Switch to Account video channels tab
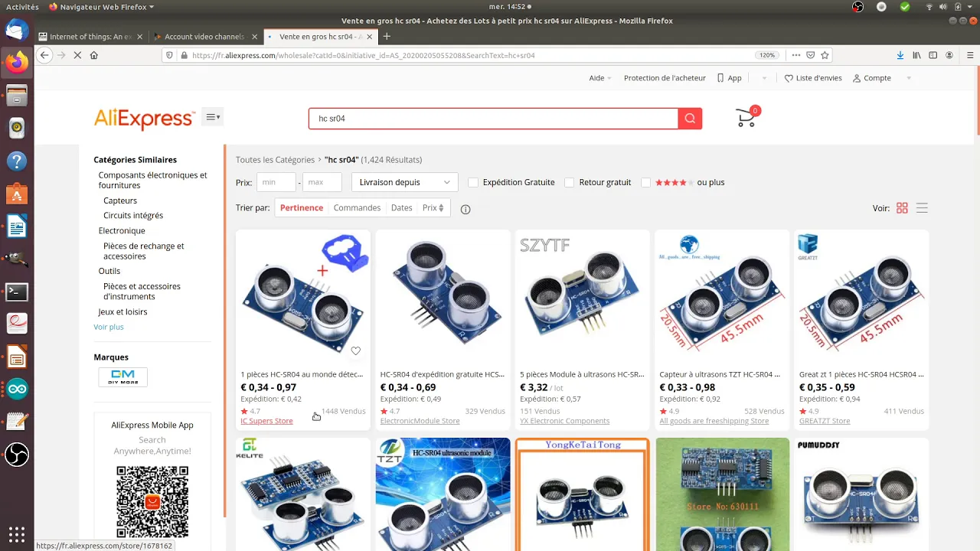 (x=204, y=37)
